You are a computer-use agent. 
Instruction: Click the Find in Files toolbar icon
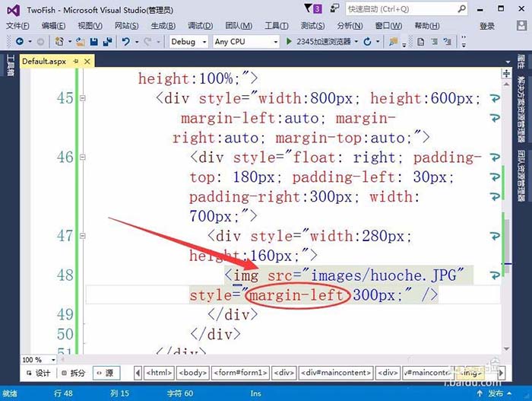point(393,42)
